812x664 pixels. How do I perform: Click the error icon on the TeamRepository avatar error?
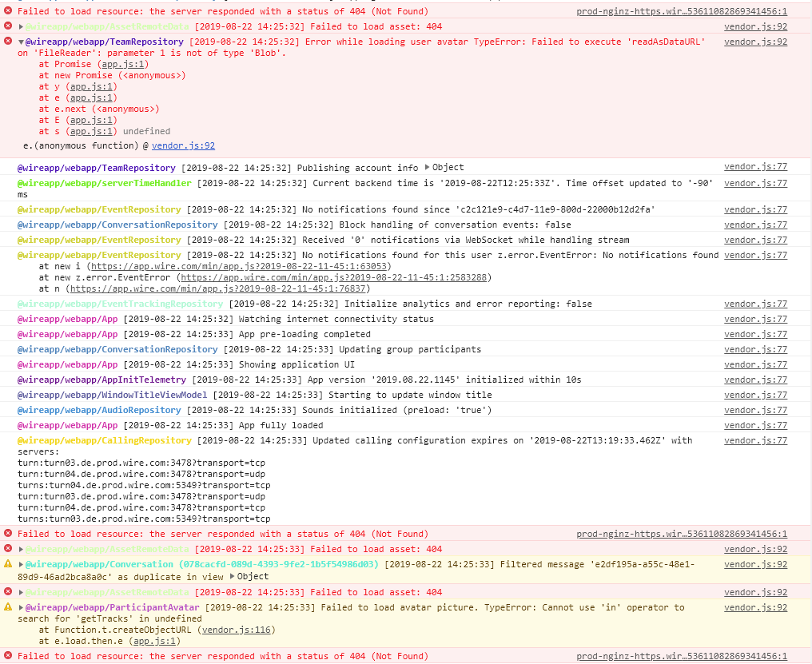(8, 41)
